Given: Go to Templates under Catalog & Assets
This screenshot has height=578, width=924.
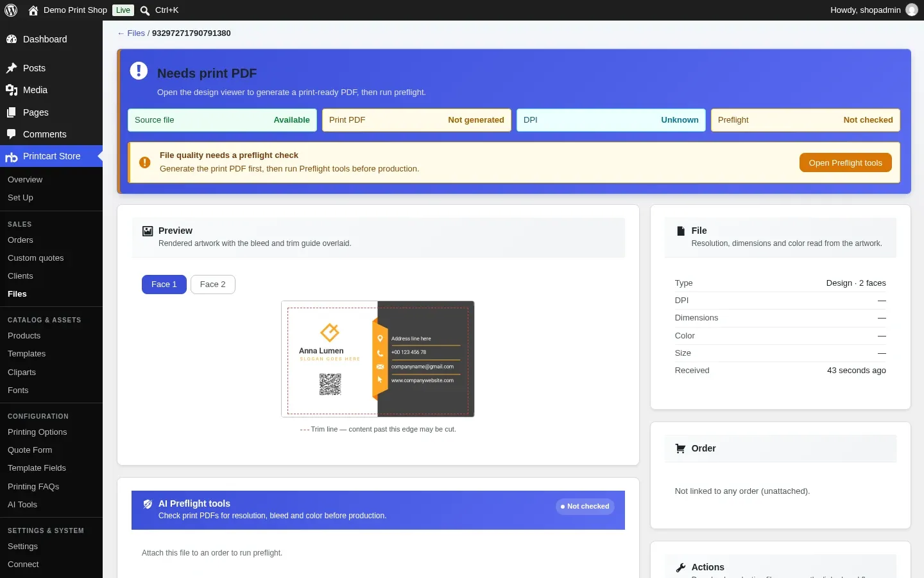Looking at the screenshot, I should 27,354.
